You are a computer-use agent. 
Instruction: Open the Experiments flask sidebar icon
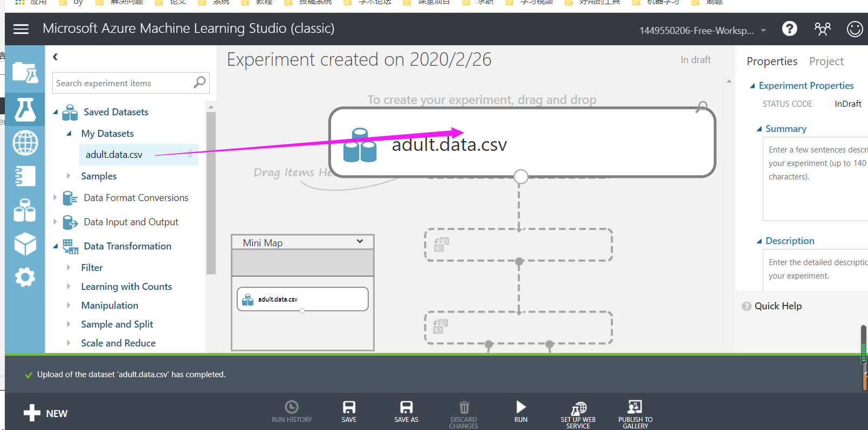point(25,109)
